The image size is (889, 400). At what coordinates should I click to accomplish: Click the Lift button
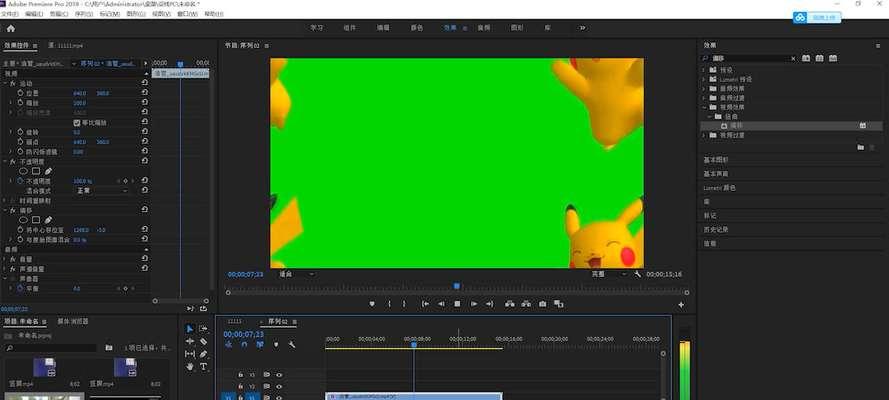tap(510, 304)
